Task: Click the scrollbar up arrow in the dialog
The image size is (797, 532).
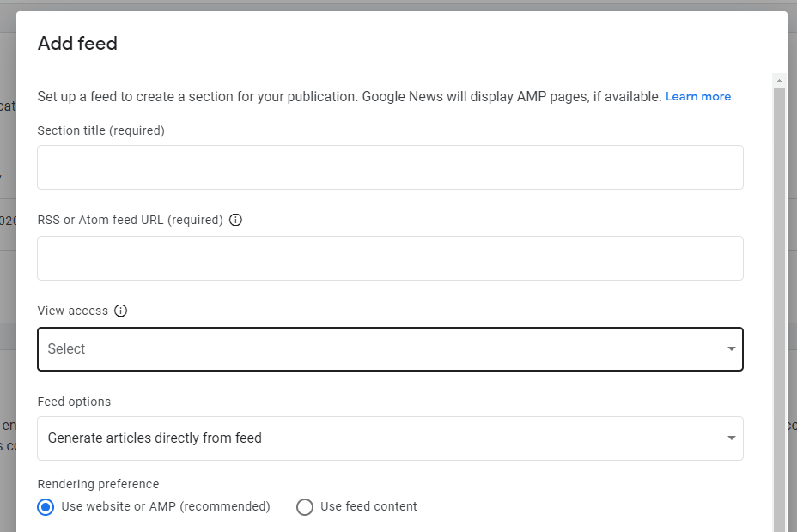Action: 779,82
